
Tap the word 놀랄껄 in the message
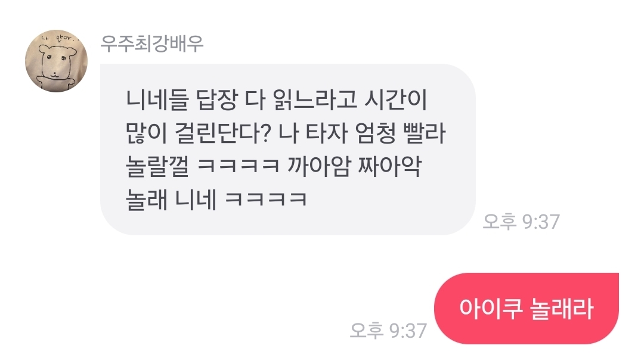(x=157, y=166)
